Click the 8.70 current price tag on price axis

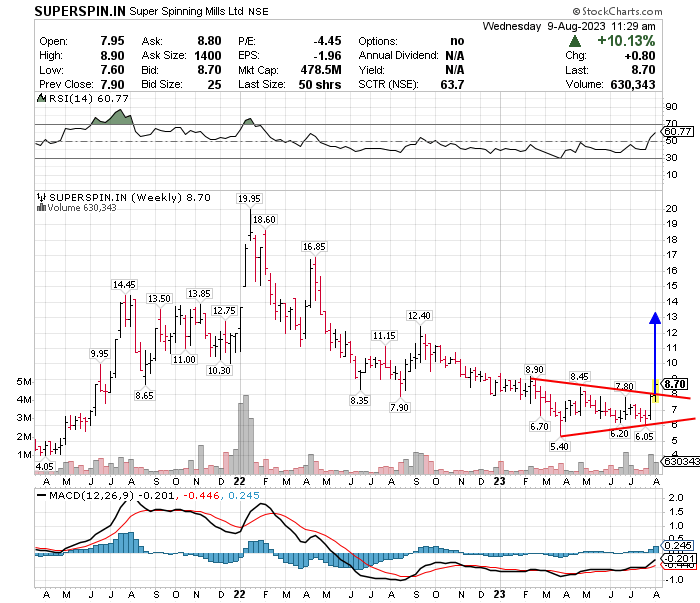[675, 384]
